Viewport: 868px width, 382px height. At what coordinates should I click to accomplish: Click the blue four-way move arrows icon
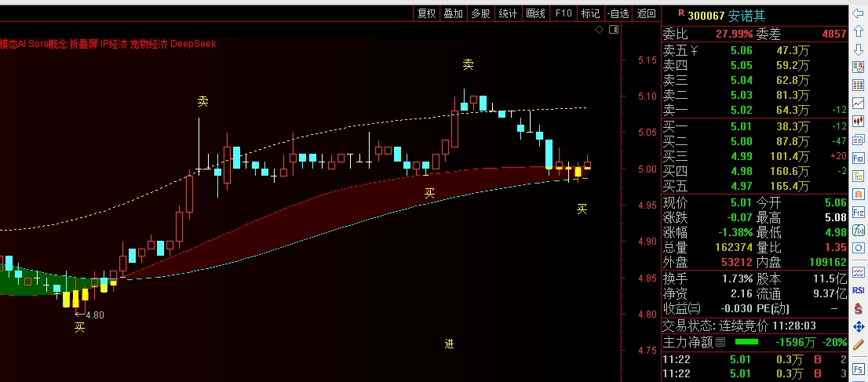(x=859, y=326)
